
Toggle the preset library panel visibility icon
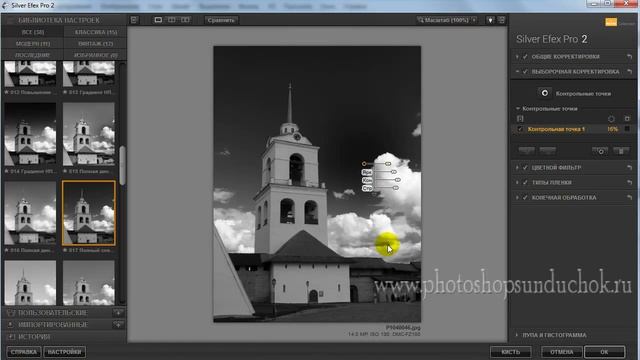point(134,20)
